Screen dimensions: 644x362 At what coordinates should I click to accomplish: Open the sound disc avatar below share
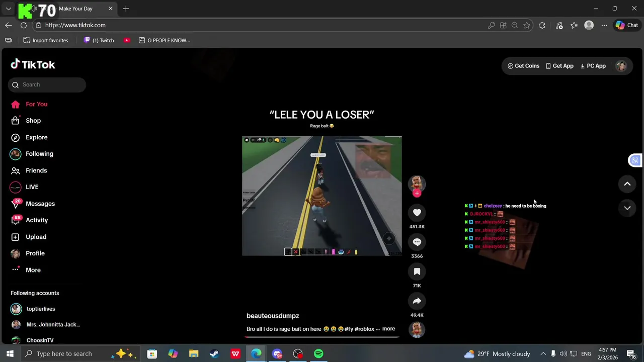[417, 330]
